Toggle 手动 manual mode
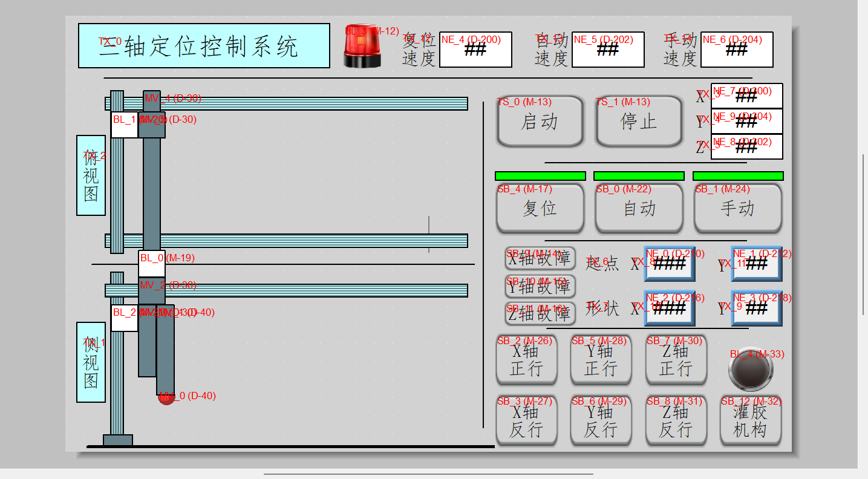Image resolution: width=868 pixels, height=479 pixels. [x=738, y=209]
